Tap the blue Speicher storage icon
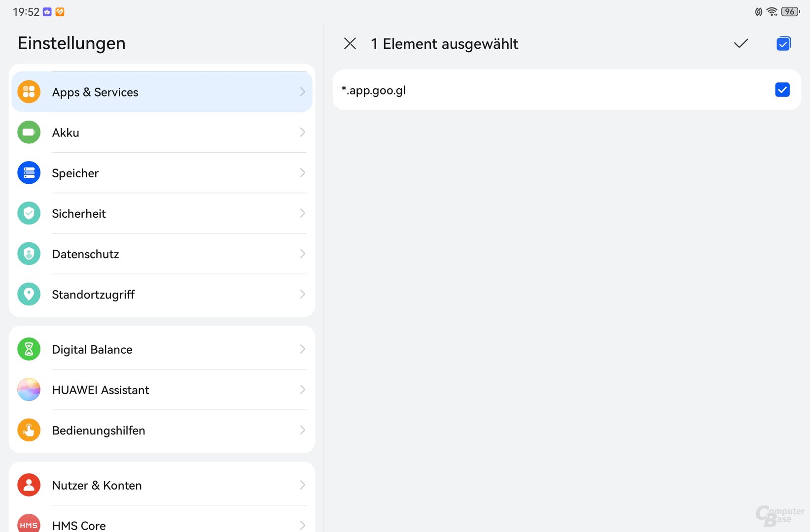This screenshot has width=810, height=532. pyautogui.click(x=29, y=172)
